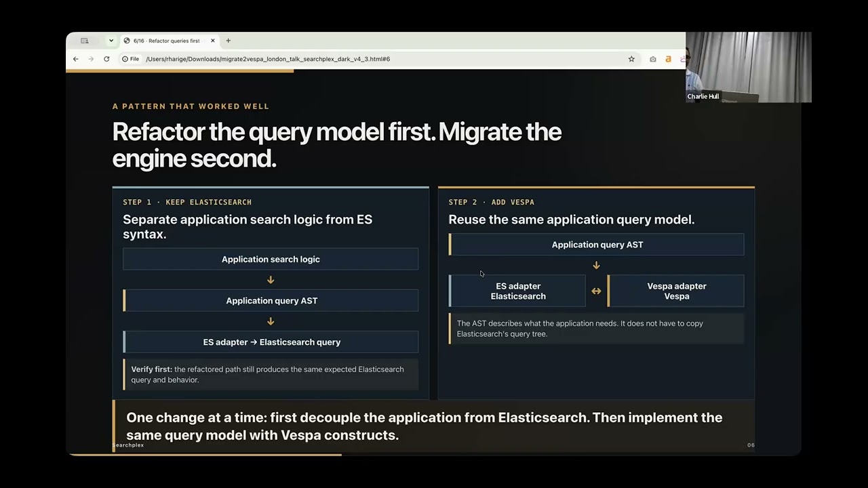Click Charlie Hull's webcam thumbnail

point(749,67)
